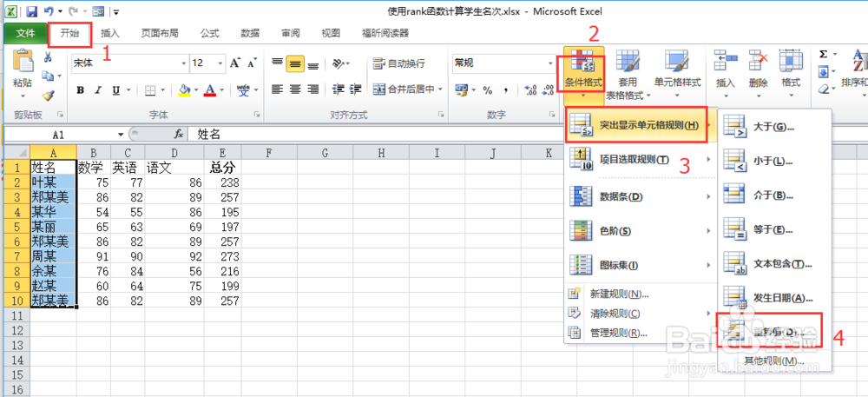Viewport: 868px width, 397px height.
Task: Click 管理规则 manage rules option
Action: 639,333
